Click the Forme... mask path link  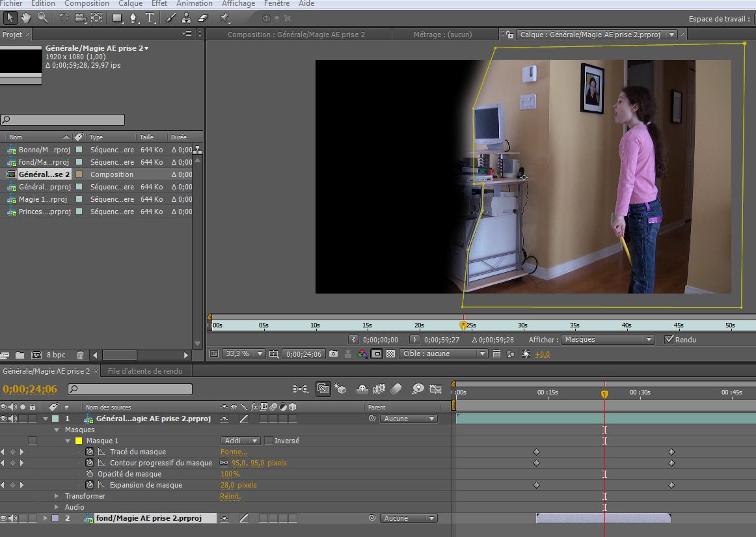pyautogui.click(x=234, y=452)
